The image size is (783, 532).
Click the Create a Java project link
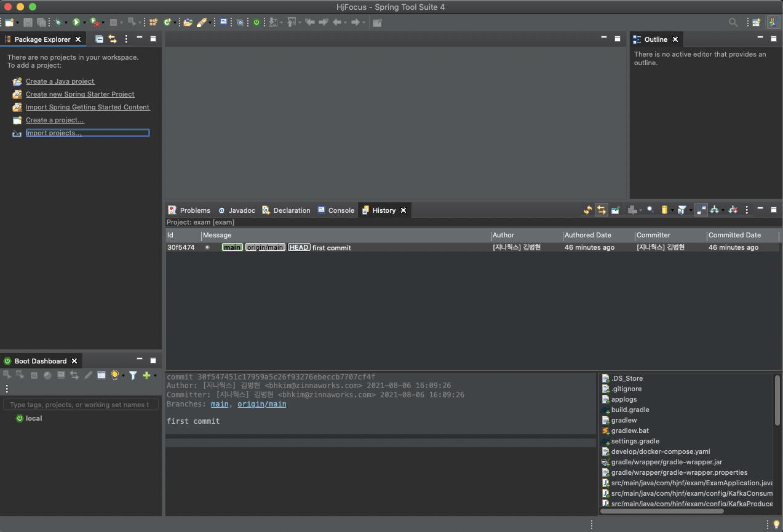coord(60,81)
